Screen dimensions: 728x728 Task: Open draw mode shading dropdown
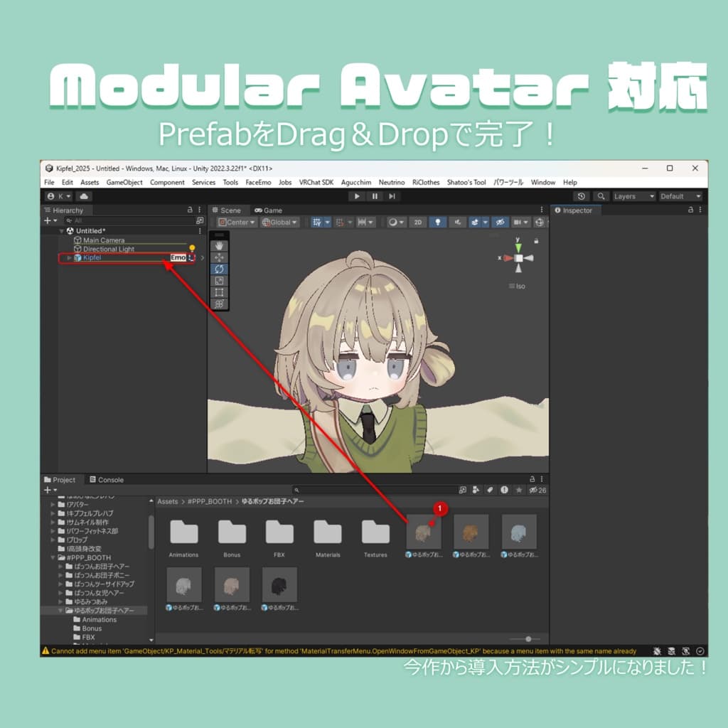pos(396,223)
